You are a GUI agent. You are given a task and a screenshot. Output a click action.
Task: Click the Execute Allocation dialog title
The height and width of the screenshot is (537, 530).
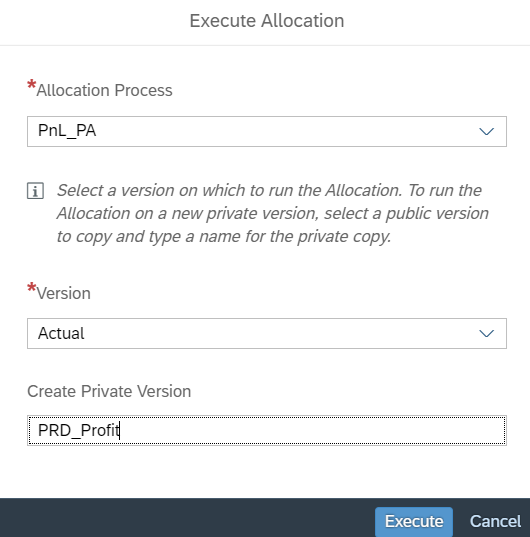(x=267, y=21)
